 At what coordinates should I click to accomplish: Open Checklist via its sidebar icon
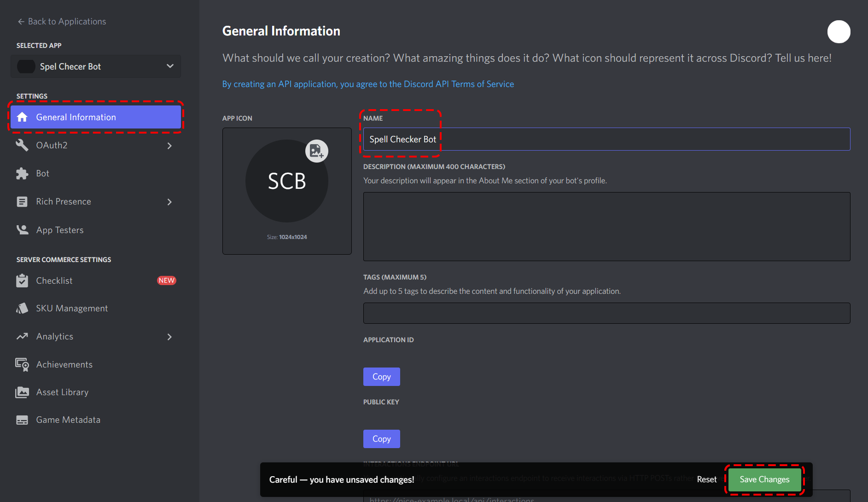22,280
